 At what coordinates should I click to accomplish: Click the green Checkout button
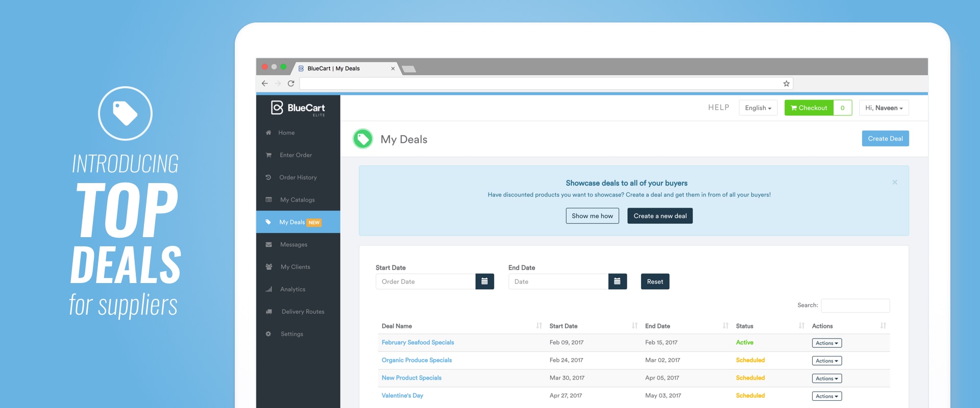(x=809, y=108)
